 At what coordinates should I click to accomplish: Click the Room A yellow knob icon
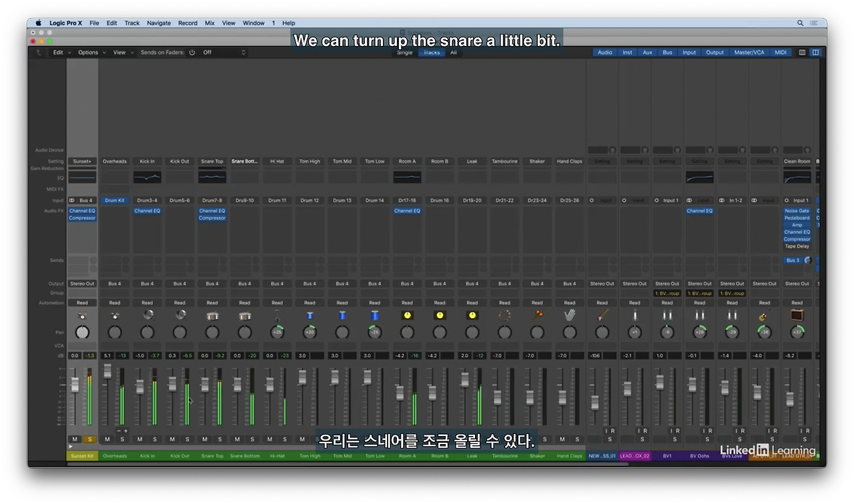(x=407, y=315)
